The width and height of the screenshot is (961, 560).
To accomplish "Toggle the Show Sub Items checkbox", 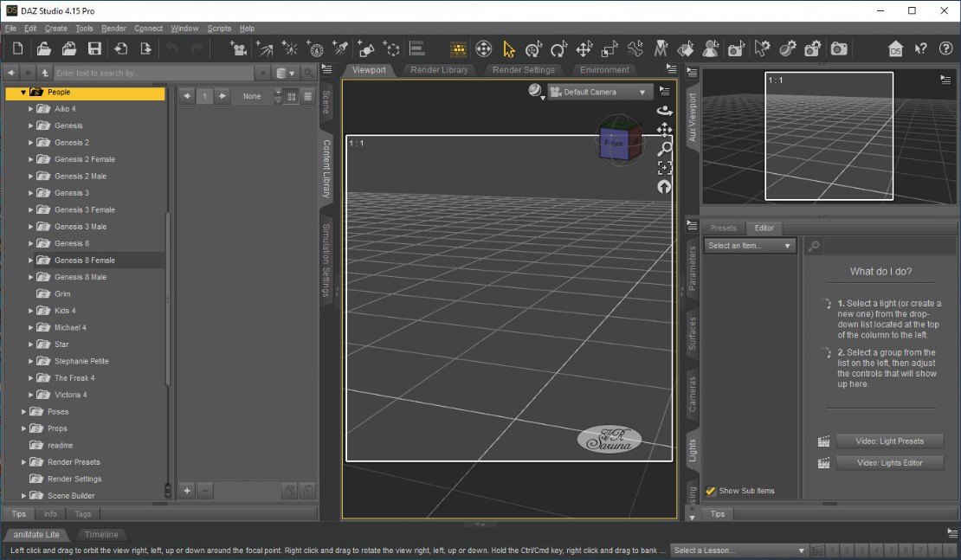I will [x=710, y=491].
